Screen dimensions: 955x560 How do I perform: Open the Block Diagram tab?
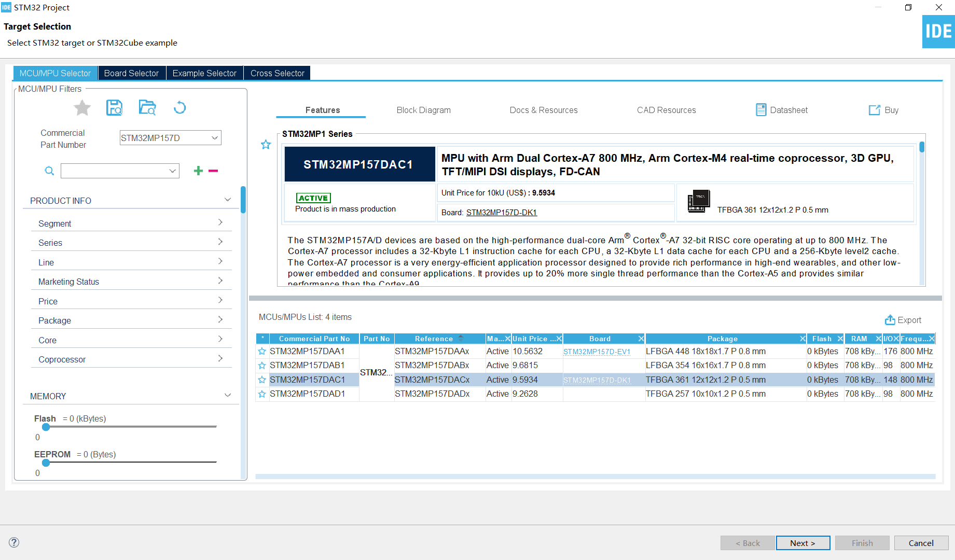tap(423, 110)
